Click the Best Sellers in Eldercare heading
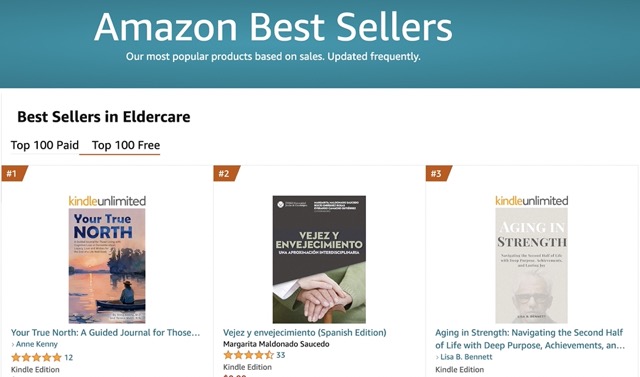 coord(104,117)
